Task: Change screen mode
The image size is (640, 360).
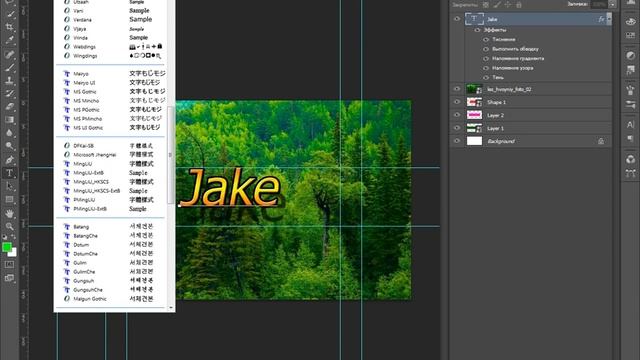Action: (x=10, y=278)
